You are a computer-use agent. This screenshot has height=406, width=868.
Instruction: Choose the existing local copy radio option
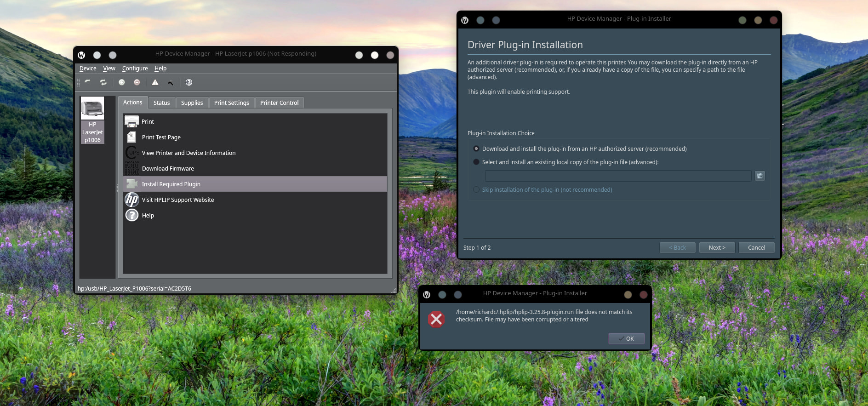click(x=476, y=162)
